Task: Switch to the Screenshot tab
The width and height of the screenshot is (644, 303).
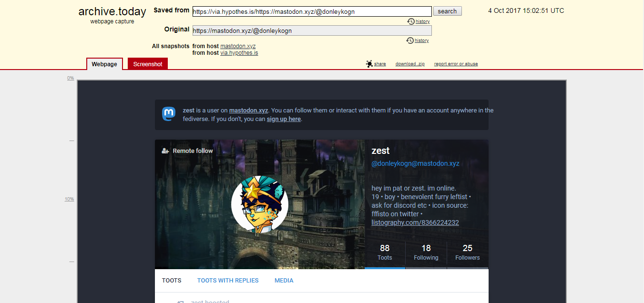Action: (148, 64)
